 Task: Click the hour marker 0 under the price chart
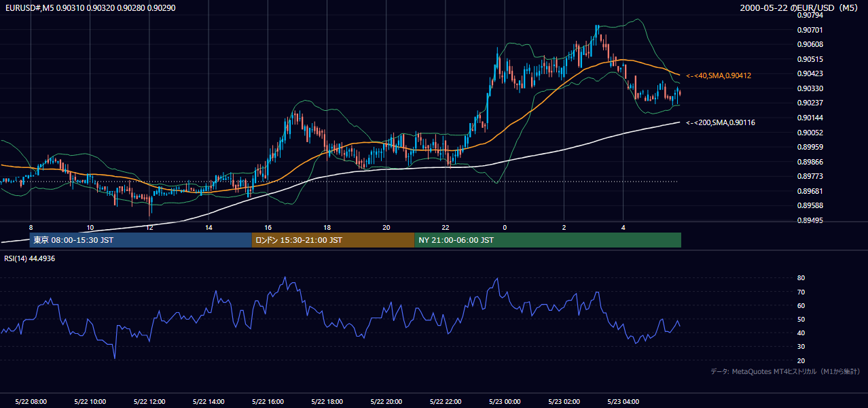(x=505, y=227)
